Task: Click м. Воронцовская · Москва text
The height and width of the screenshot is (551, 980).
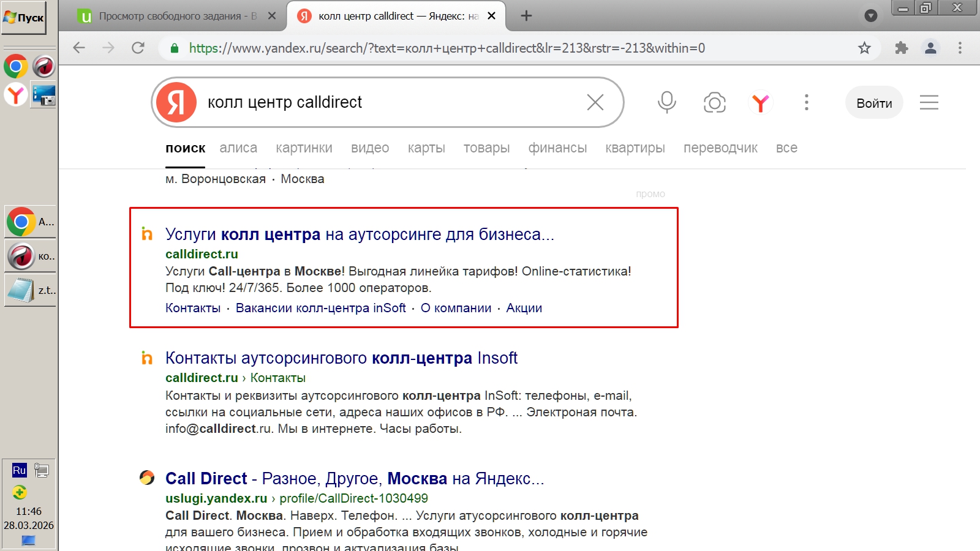Action: pos(245,179)
